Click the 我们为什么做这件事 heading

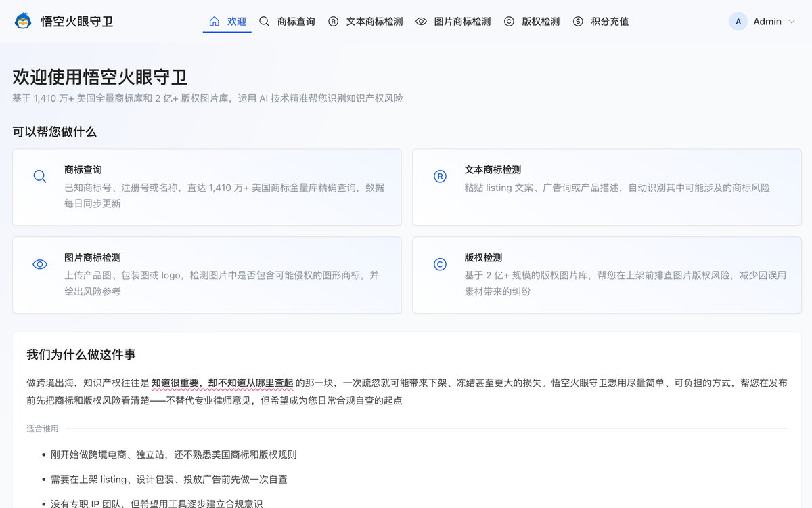point(81,354)
